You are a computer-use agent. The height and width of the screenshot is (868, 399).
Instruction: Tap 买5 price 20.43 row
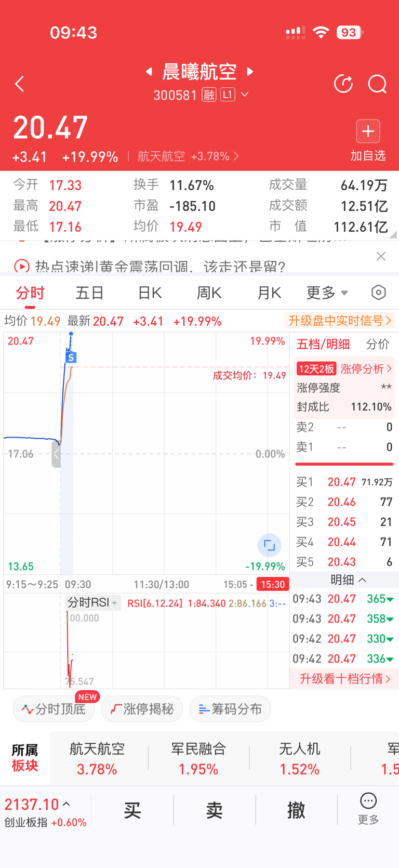click(344, 562)
